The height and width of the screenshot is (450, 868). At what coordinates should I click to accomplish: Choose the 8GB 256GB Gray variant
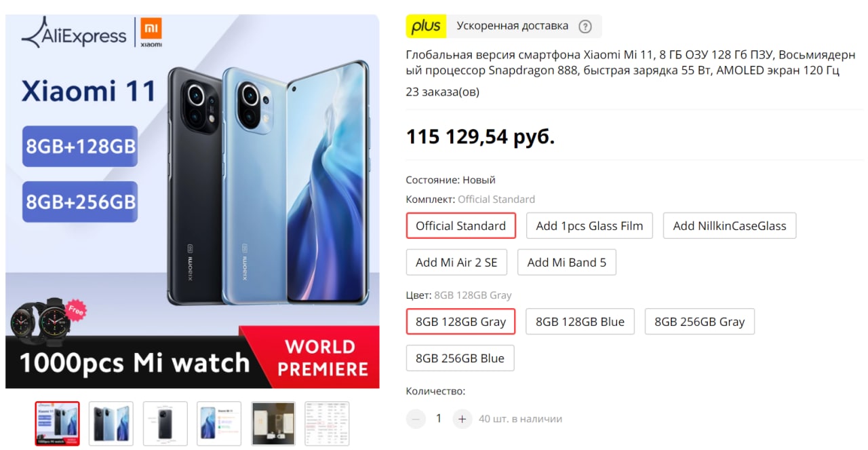(700, 322)
